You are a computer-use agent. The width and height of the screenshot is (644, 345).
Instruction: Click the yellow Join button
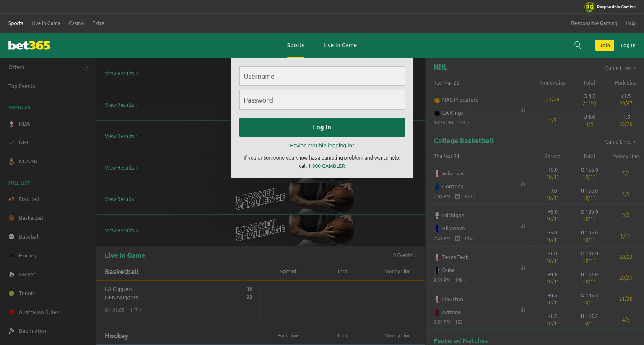pyautogui.click(x=605, y=45)
